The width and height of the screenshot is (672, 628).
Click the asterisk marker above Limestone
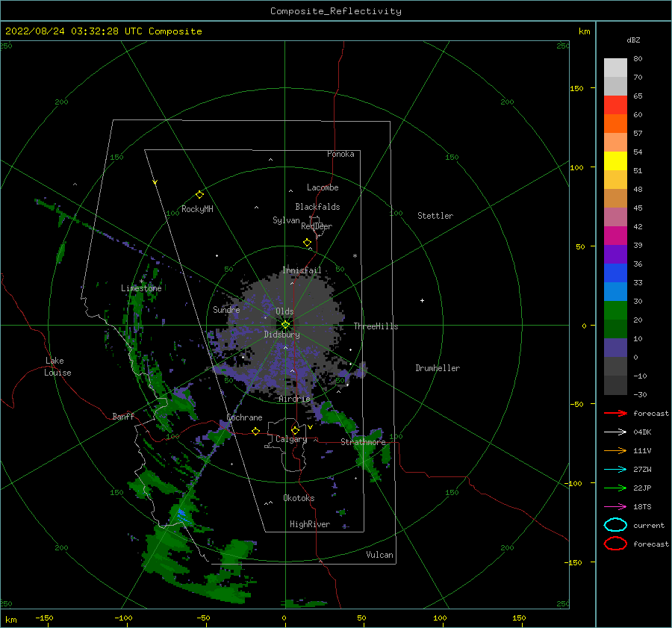[x=141, y=282]
